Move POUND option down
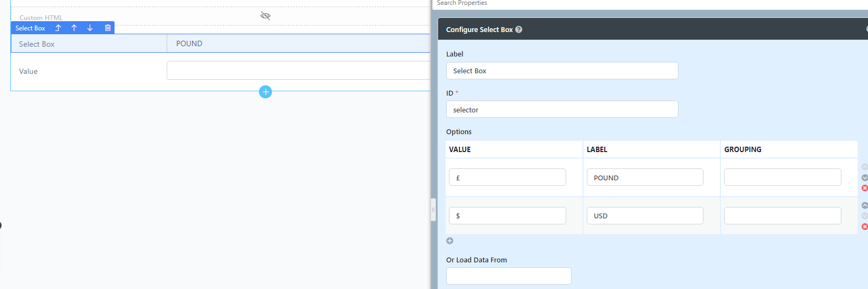Screen dimensions: 868x289 865,178
